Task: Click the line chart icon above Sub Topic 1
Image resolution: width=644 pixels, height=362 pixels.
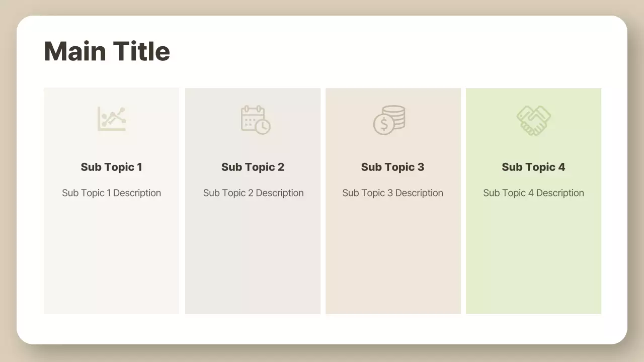Action: click(x=112, y=119)
